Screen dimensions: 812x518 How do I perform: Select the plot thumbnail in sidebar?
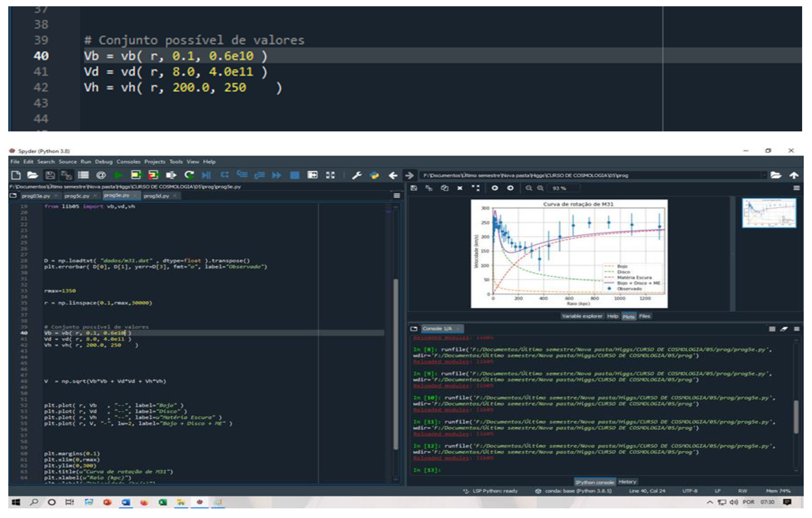click(x=769, y=213)
